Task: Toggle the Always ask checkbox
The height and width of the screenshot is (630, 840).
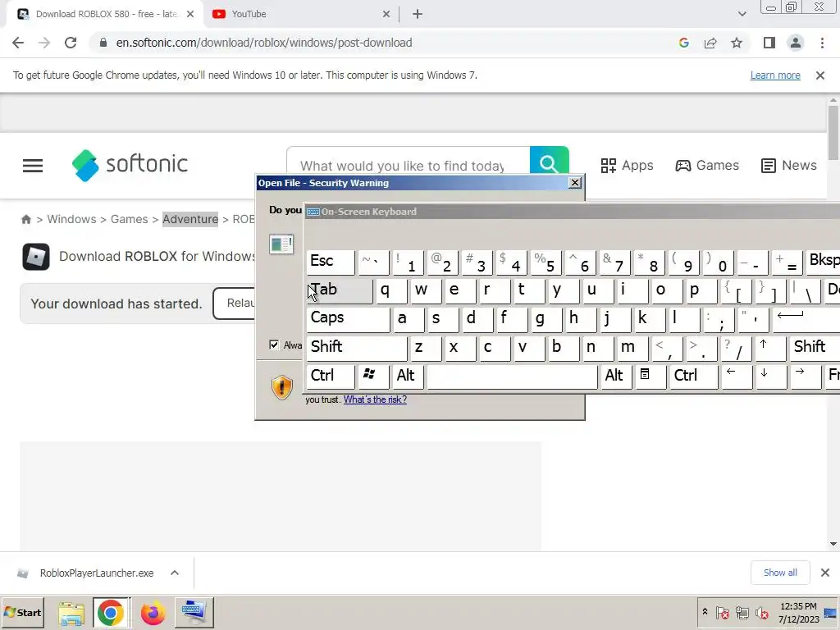Action: click(274, 345)
